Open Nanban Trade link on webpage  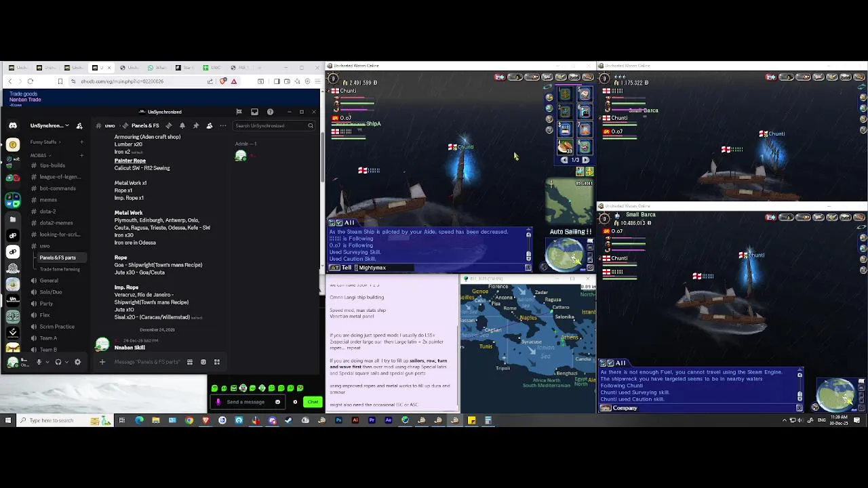[25, 100]
